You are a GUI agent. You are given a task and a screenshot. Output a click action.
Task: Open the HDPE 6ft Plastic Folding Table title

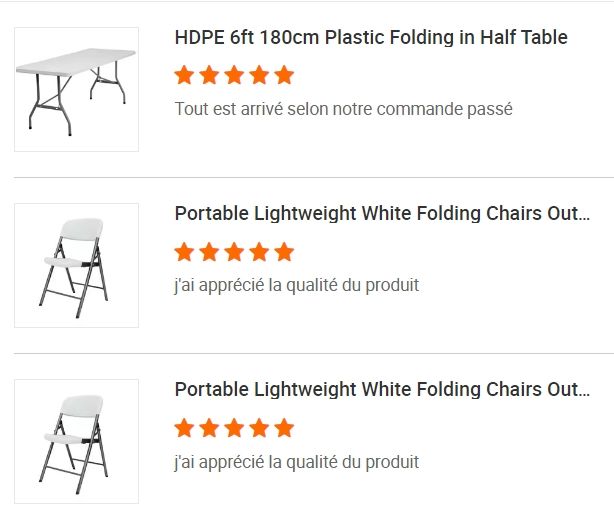[370, 38]
